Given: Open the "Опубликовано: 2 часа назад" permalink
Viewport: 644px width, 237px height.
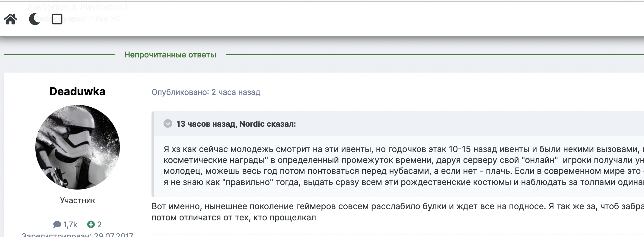Looking at the screenshot, I should click(x=206, y=92).
